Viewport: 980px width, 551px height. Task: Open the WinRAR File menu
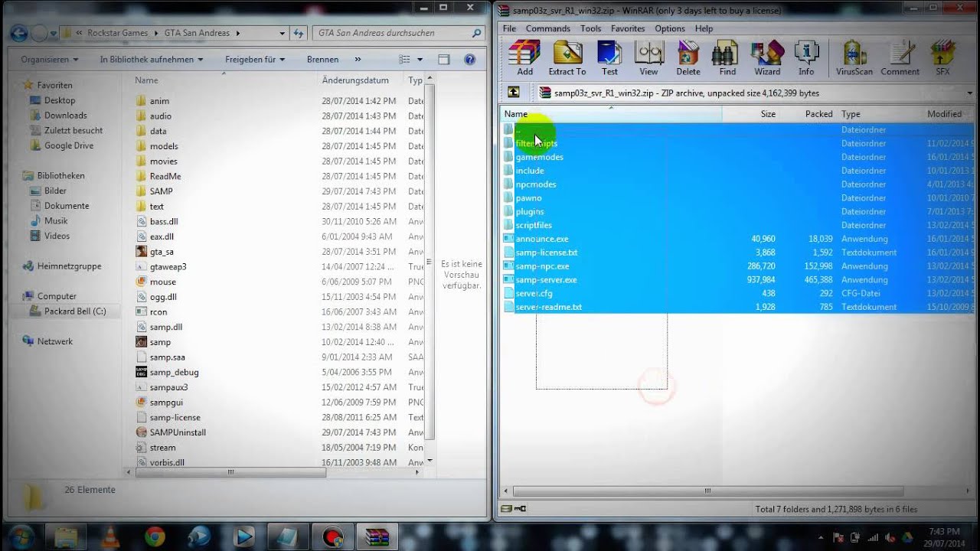click(x=509, y=28)
